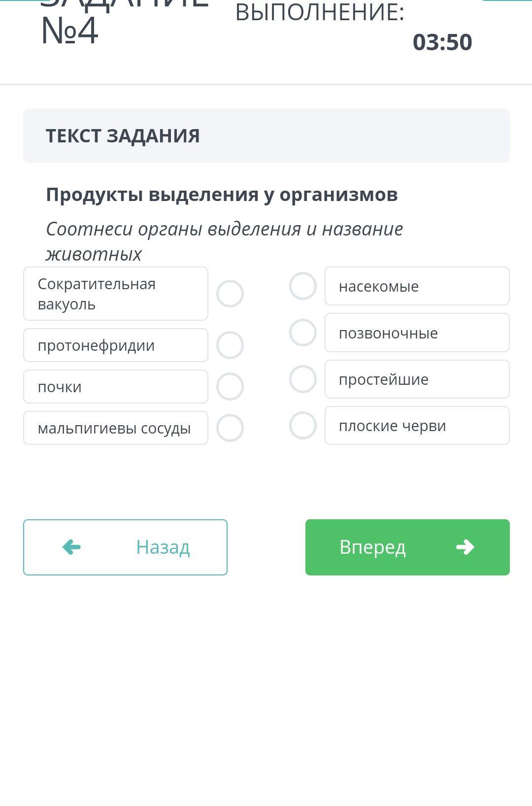
Task: Click the плоские черви option box
Action: click(x=417, y=426)
